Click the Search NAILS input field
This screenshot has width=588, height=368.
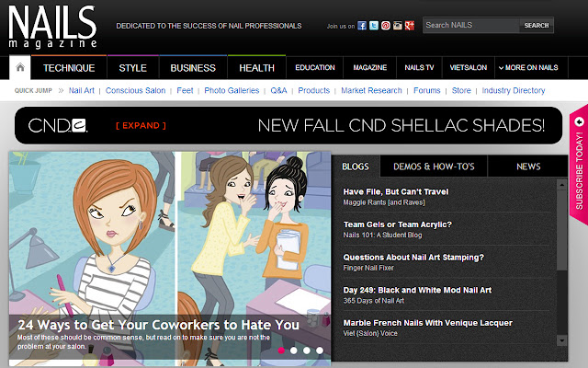471,25
